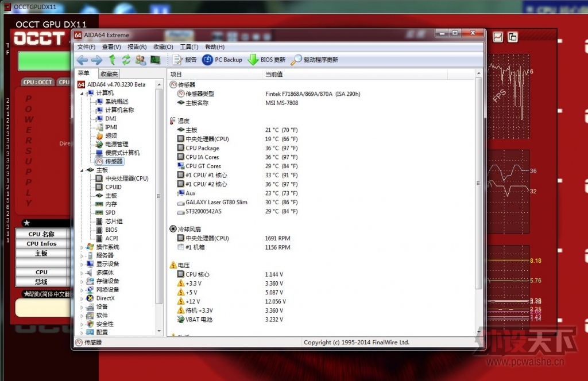Go back with the blue left arrow
Screen dimensions: 588x381
click(x=82, y=60)
